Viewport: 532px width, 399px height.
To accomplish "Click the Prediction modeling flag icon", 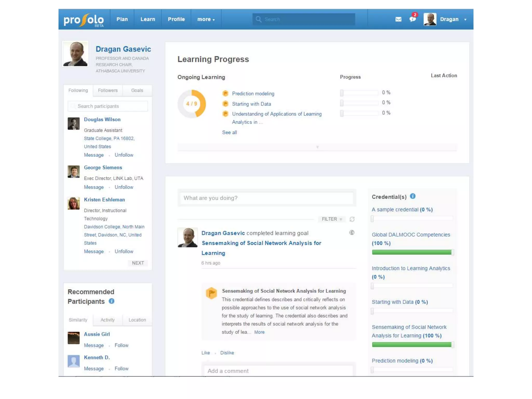I will tap(225, 94).
